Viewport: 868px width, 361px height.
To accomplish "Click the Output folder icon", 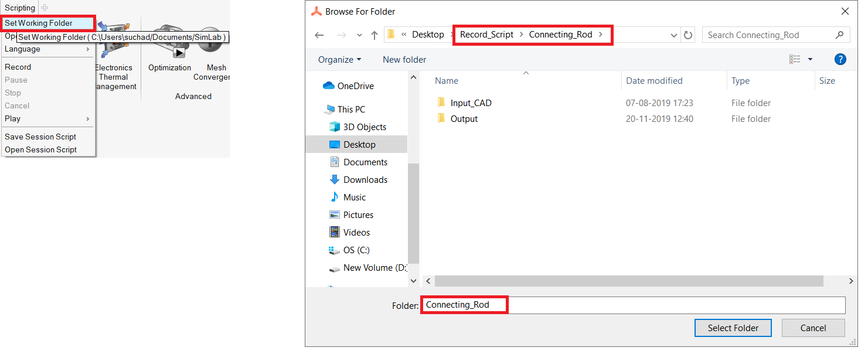I will point(442,119).
